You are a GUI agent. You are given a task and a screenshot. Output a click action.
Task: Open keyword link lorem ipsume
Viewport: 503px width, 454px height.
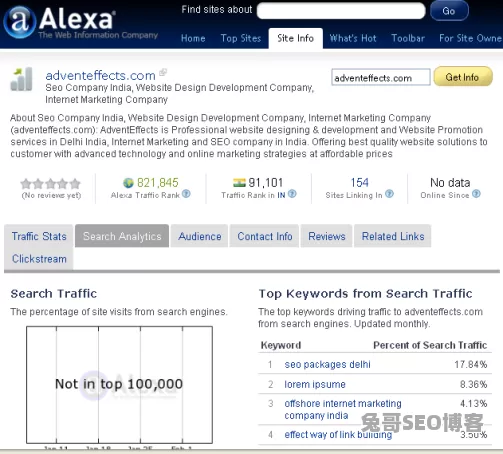315,384
